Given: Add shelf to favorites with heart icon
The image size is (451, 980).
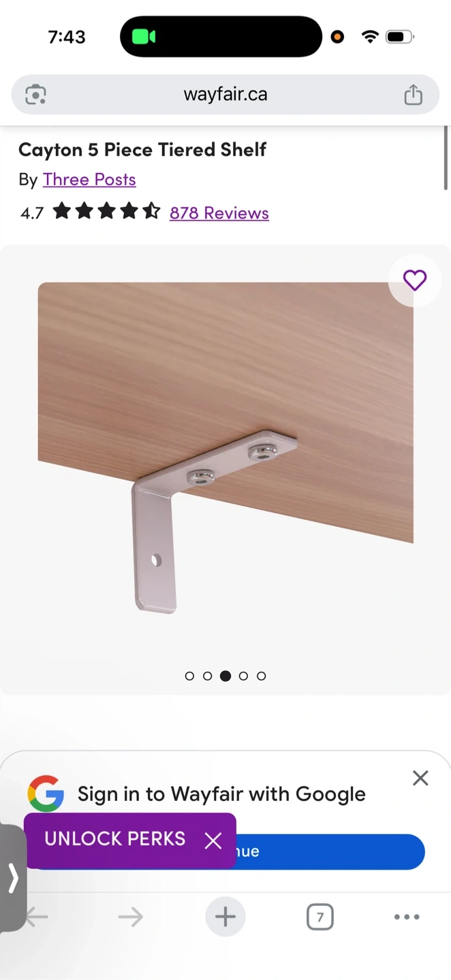Looking at the screenshot, I should [415, 280].
